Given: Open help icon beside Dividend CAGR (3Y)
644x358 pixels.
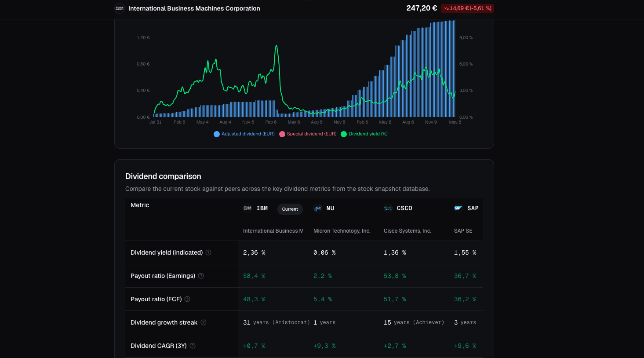Looking at the screenshot, I should click(193, 346).
